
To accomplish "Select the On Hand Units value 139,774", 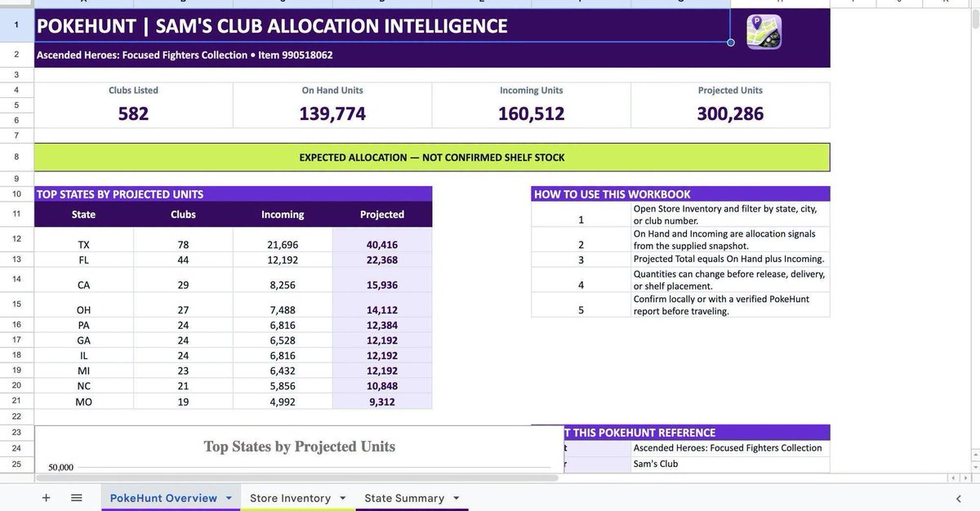I will pyautogui.click(x=332, y=113).
